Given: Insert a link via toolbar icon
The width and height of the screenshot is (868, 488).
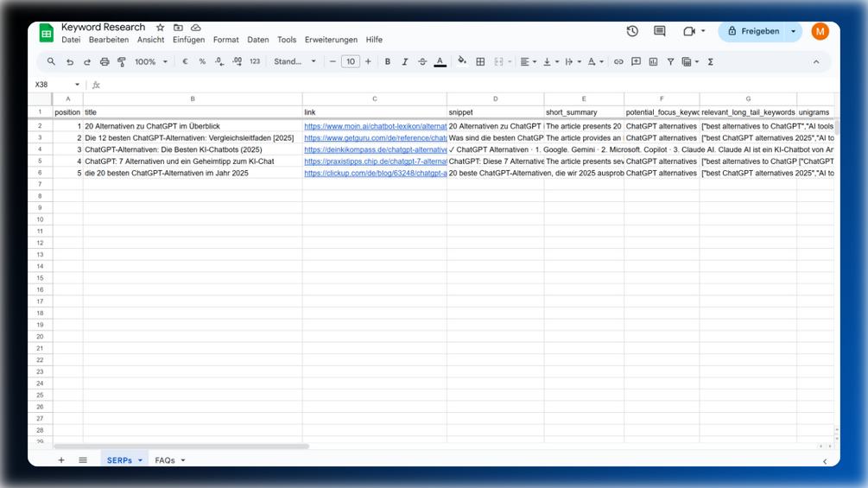Looking at the screenshot, I should 618,62.
